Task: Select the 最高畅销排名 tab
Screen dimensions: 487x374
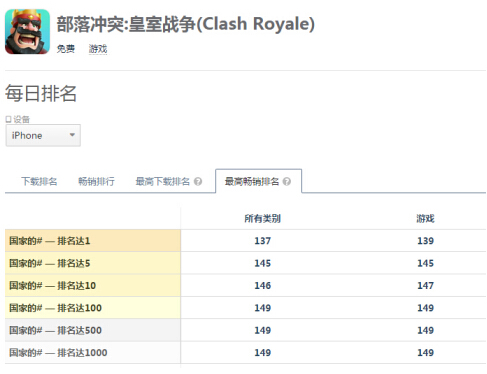Action: tap(252, 181)
